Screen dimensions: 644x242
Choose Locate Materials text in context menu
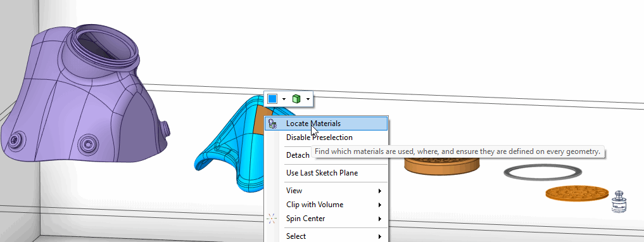click(313, 124)
